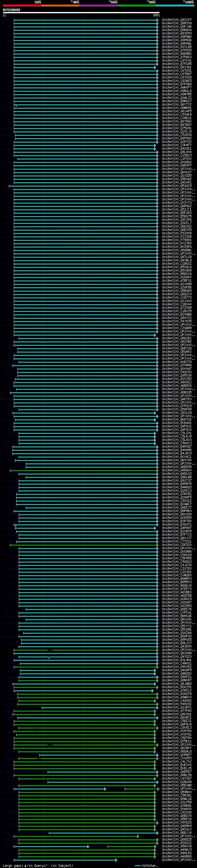This screenshot has height=868, width=197.
Task: Select hit label UniRef100_B4PN75
Action: 177,484
